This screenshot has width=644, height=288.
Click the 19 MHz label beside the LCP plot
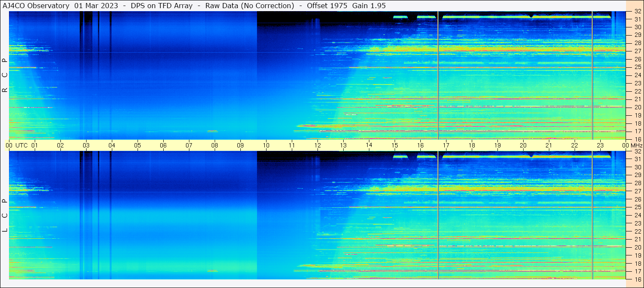tap(638, 255)
